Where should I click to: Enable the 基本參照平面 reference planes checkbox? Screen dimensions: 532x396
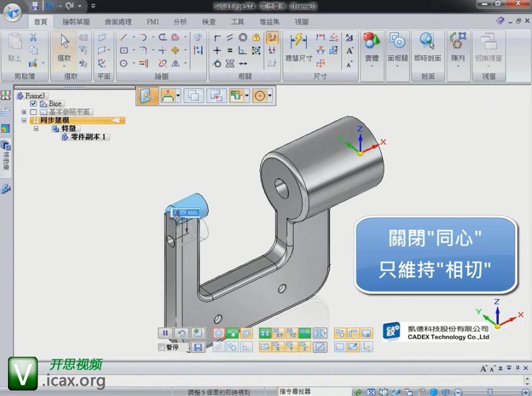point(34,112)
